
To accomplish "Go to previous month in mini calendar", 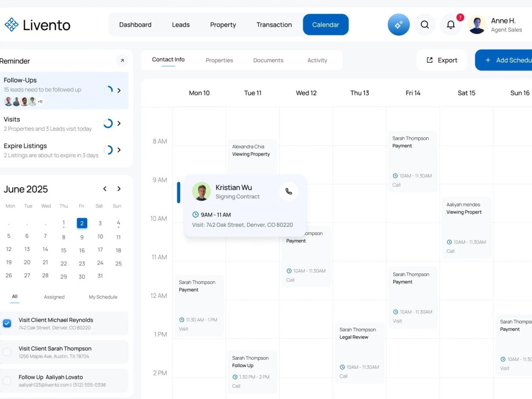I will [105, 189].
